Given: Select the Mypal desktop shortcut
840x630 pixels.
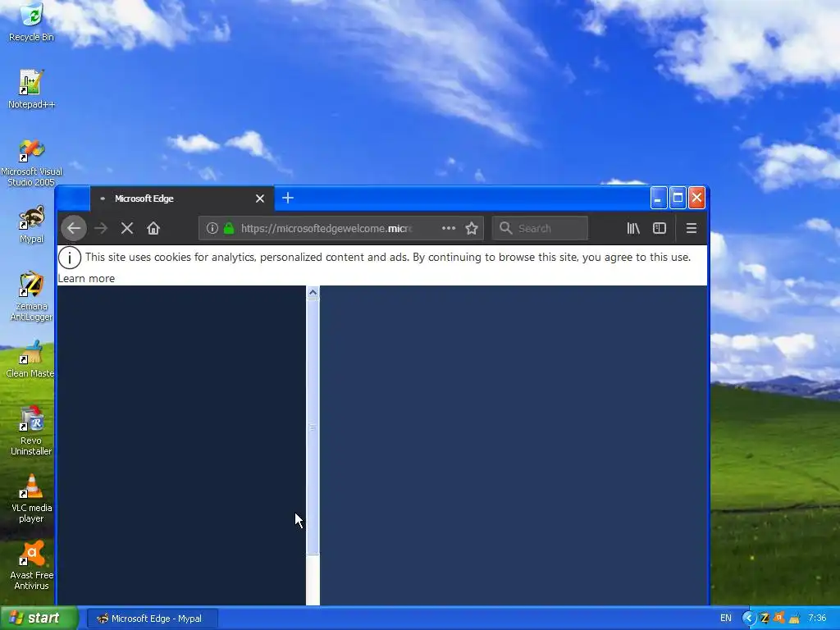Looking at the screenshot, I should tap(32, 224).
